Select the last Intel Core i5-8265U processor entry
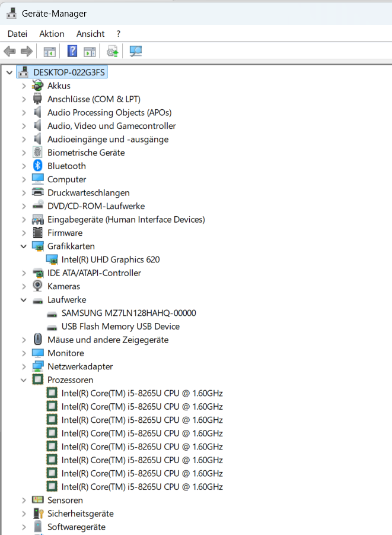This screenshot has height=535, width=392. coord(142,486)
